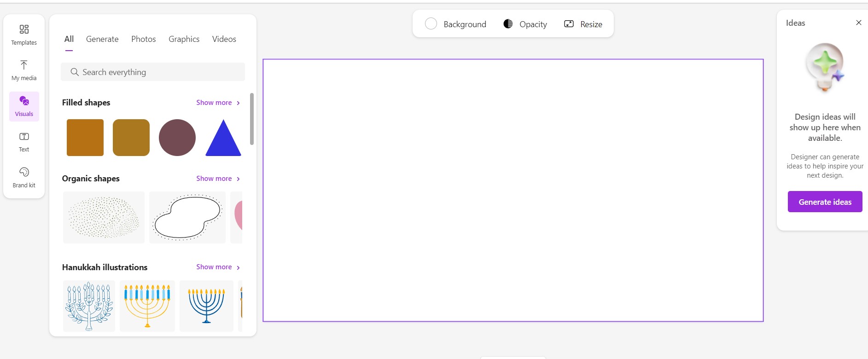868x359 pixels.
Task: Click the Background color circle
Action: click(x=431, y=24)
